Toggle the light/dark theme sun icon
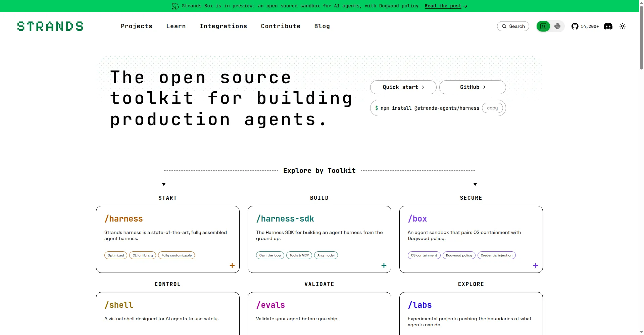The width and height of the screenshot is (644, 335). (x=623, y=26)
